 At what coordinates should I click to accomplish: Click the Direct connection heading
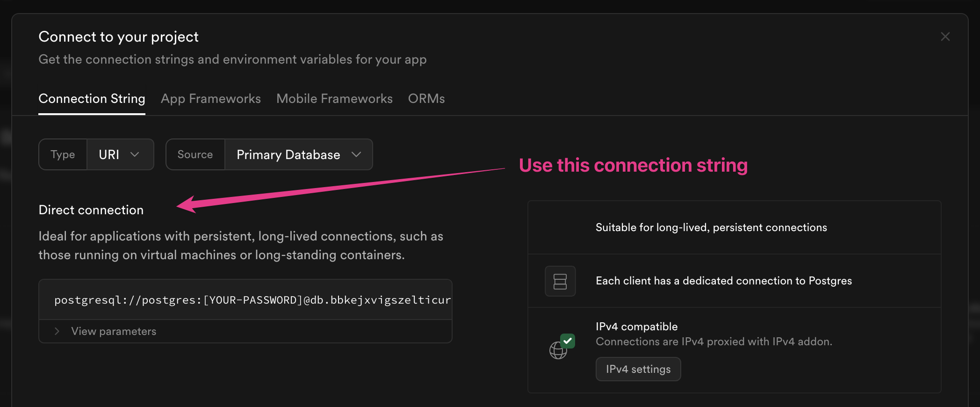91,210
